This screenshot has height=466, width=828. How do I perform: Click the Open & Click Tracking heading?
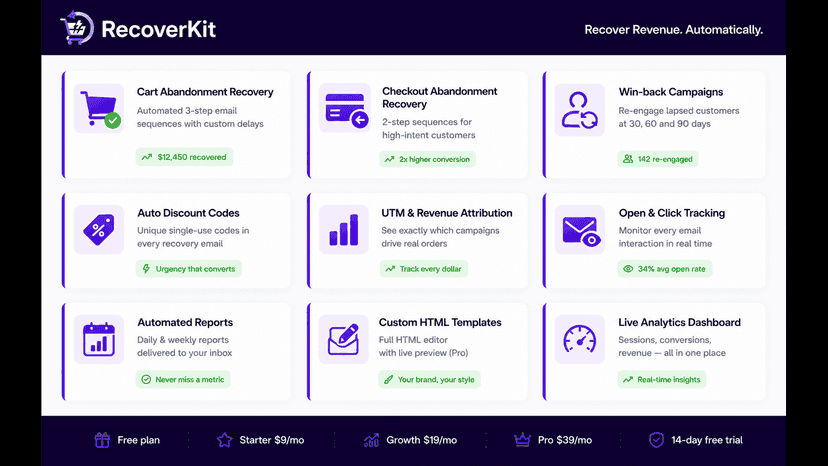[672, 213]
